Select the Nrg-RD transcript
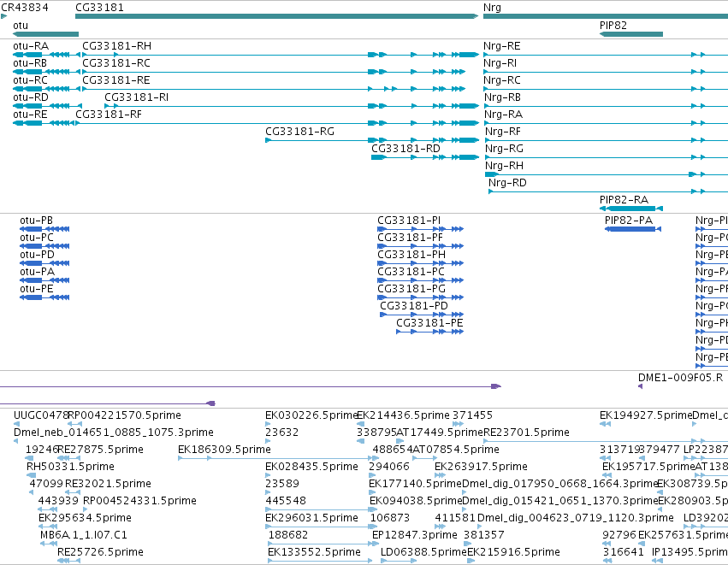 tap(608, 191)
